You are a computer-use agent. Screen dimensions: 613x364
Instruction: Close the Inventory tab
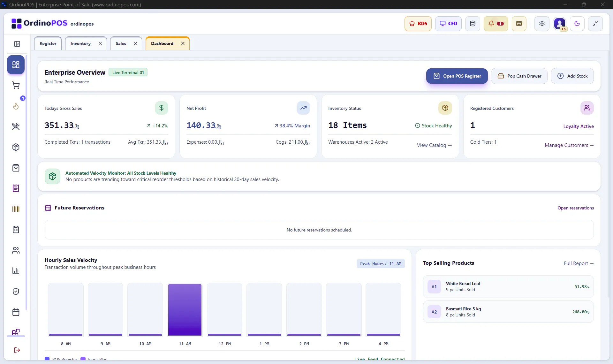(100, 43)
